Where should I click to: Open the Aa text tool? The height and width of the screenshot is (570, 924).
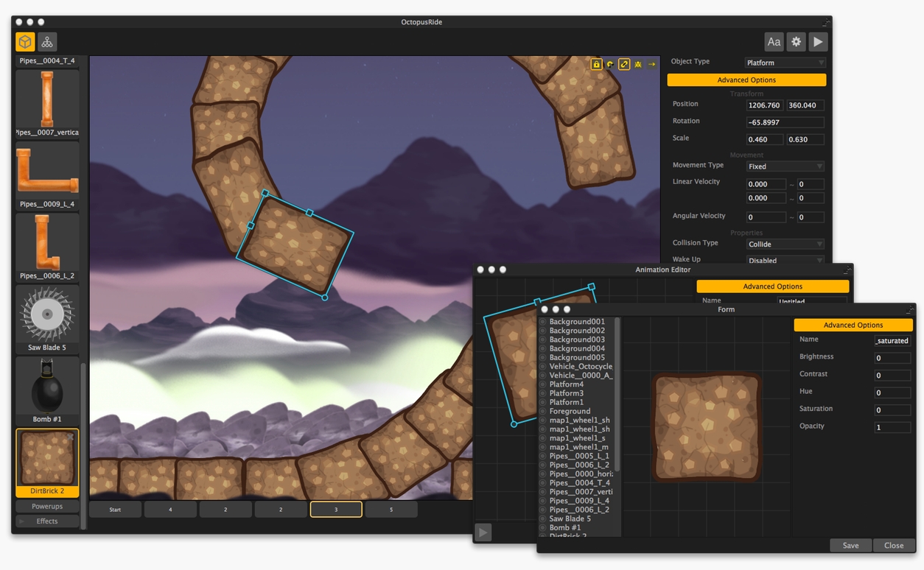tap(774, 42)
